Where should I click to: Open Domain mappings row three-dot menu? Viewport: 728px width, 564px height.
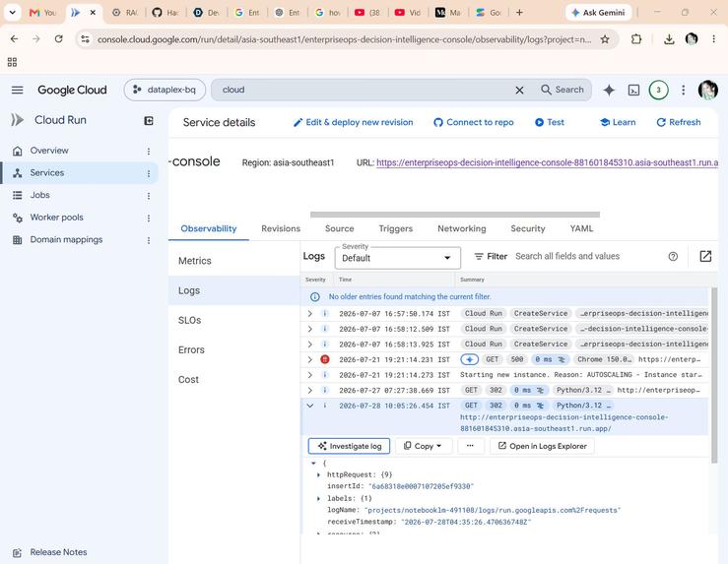(149, 240)
